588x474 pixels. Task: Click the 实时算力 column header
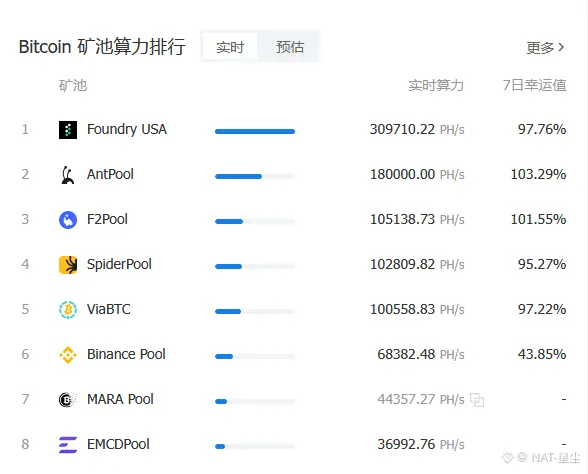point(436,86)
